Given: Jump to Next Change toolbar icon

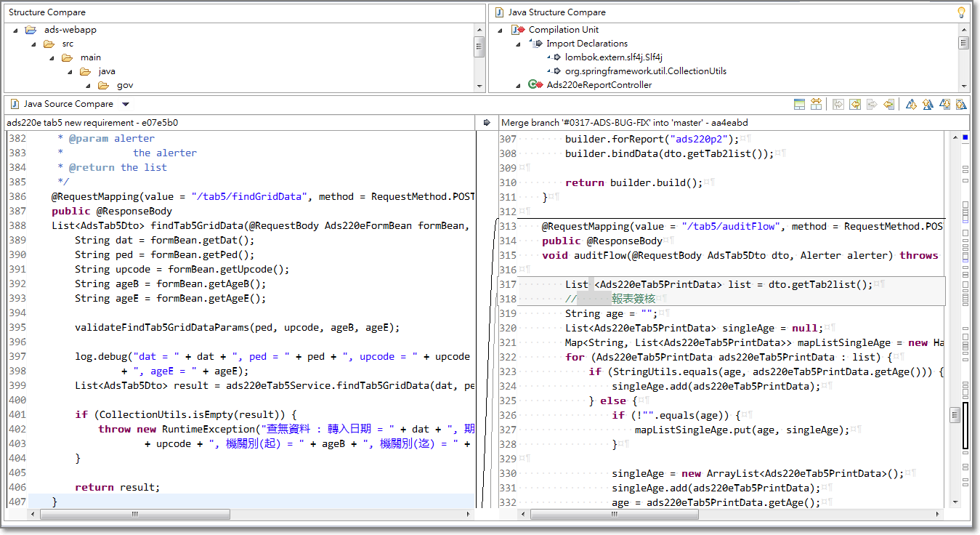Looking at the screenshot, I should (944, 104).
